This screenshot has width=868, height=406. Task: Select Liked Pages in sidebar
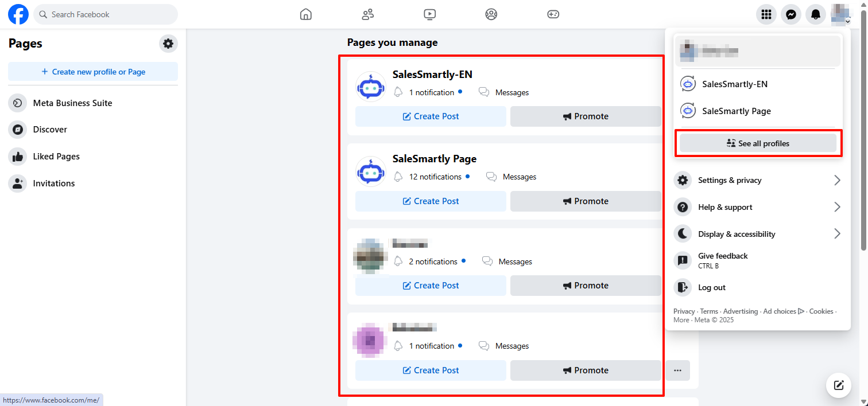(56, 157)
